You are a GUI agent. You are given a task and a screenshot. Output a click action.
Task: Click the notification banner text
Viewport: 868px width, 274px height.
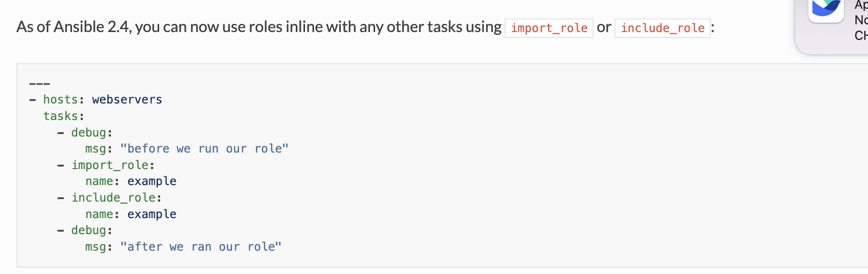(861, 20)
